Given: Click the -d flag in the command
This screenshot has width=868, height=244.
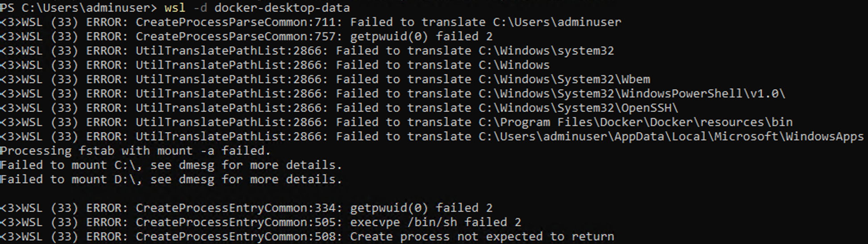Looking at the screenshot, I should (x=200, y=8).
